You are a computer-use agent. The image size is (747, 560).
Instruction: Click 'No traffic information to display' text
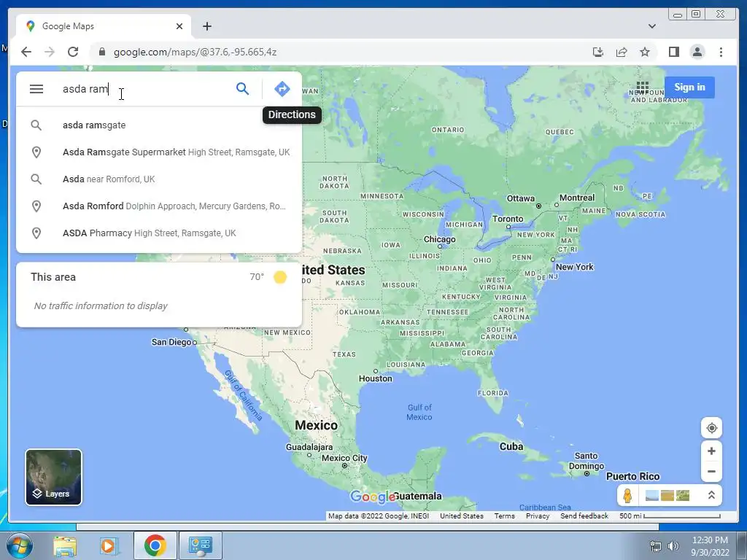pyautogui.click(x=101, y=306)
